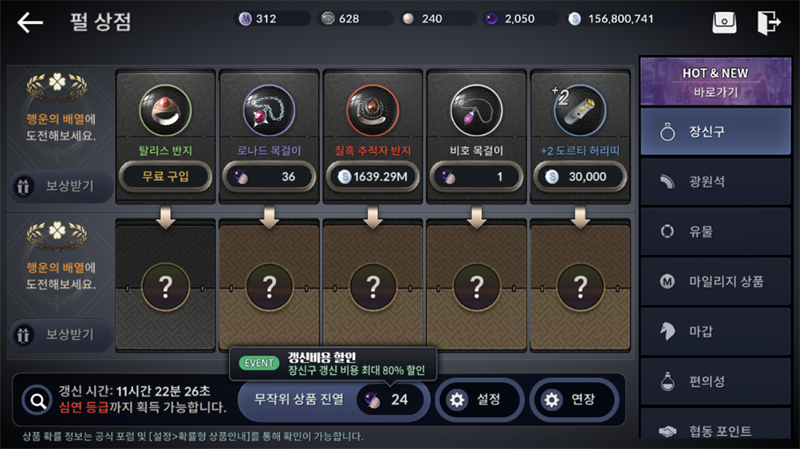Click the 연장 extend button
The image size is (800, 449).
574,400
